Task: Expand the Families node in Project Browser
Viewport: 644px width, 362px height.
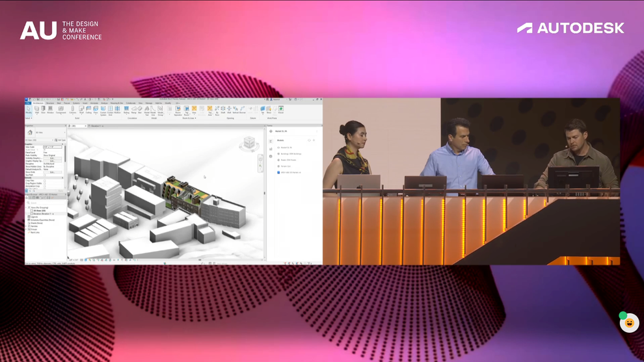Action: click(x=26, y=226)
